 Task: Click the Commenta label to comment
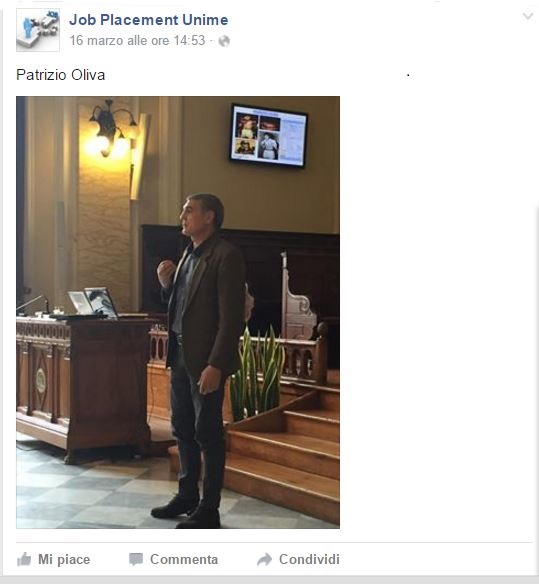click(x=184, y=559)
